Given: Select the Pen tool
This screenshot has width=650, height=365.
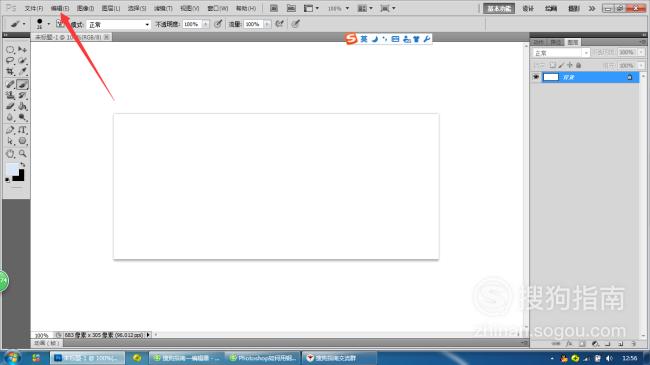Looking at the screenshot, I should [10, 130].
